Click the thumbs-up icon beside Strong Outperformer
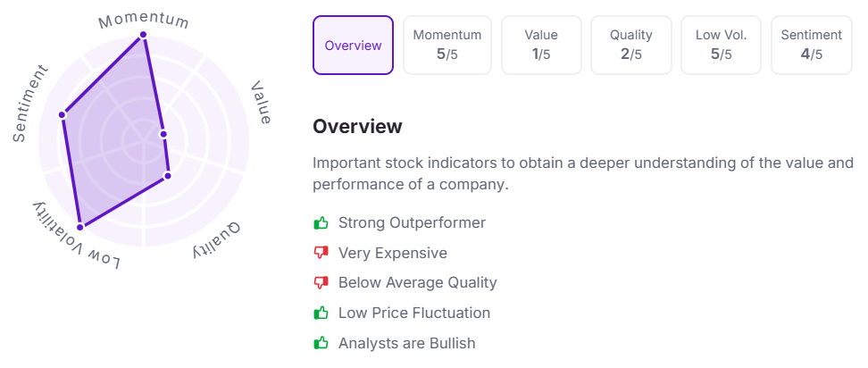Screen dimensions: 868x368 (x=321, y=222)
